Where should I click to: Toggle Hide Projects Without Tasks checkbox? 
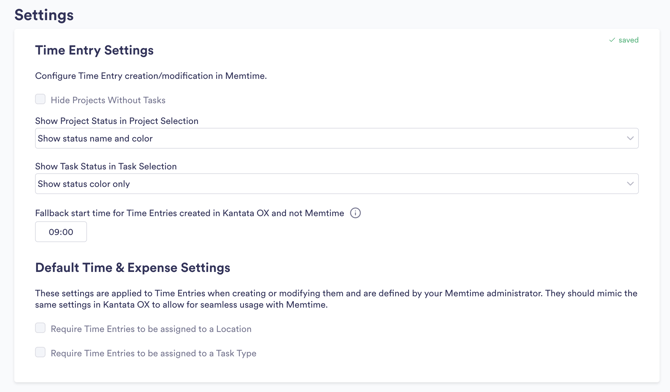(40, 100)
